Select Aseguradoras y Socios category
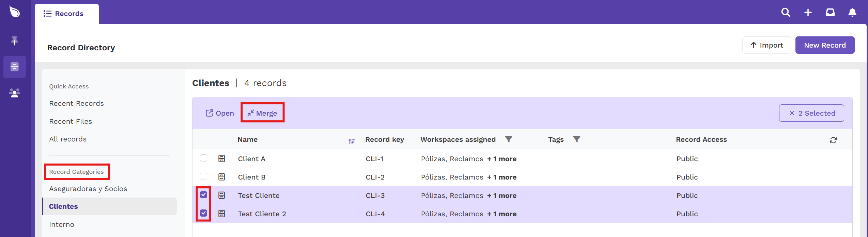 click(88, 189)
